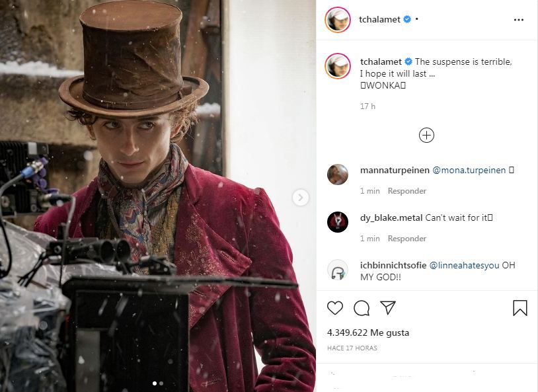Open tchalamet profile picture in the header
The width and height of the screenshot is (538, 392).
tap(338, 20)
